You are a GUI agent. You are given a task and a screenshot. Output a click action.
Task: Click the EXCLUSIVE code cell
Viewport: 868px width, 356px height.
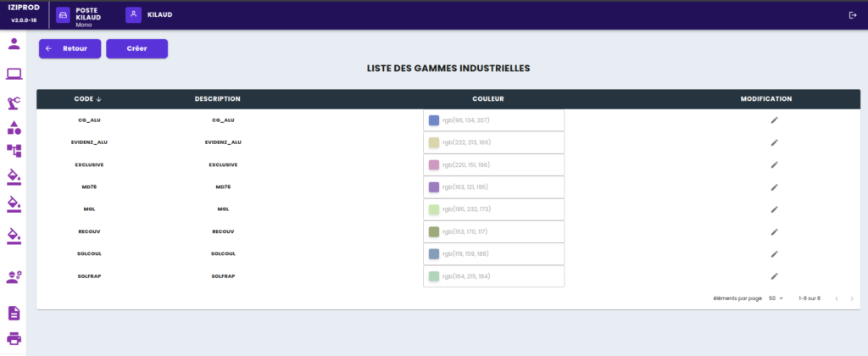click(89, 164)
